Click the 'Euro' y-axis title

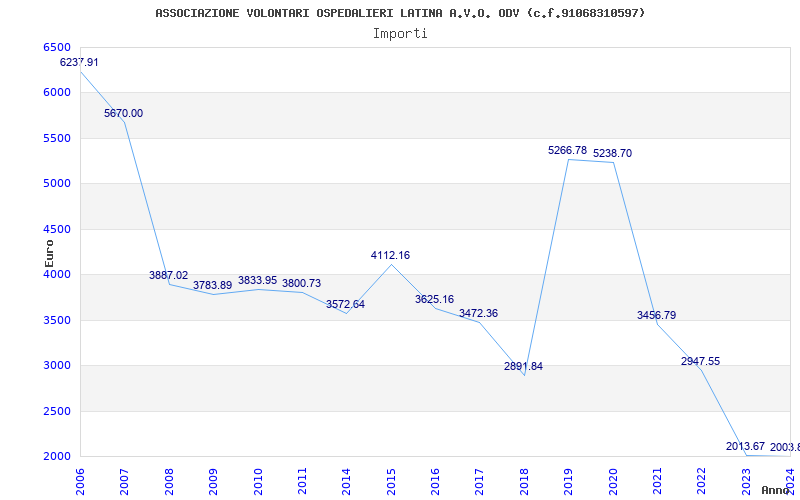click(49, 253)
